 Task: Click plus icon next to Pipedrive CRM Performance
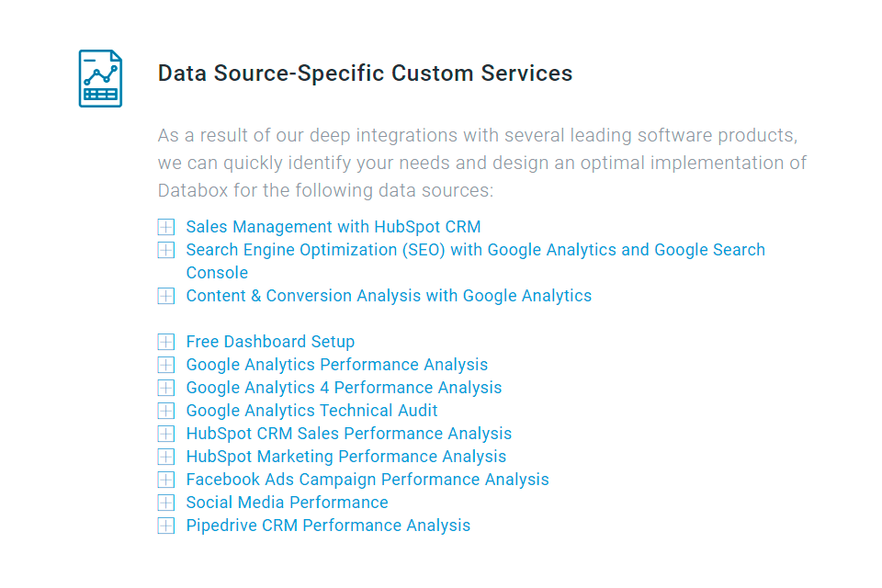[166, 526]
